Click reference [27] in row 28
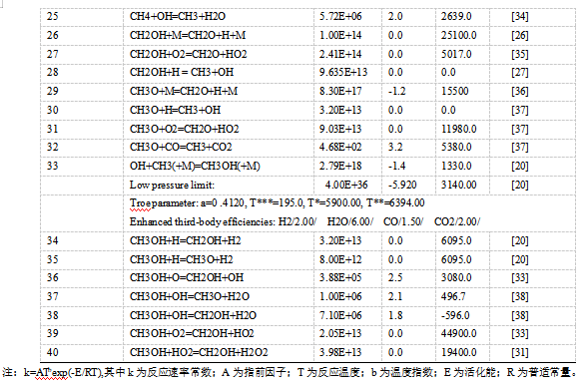 click(520, 72)
